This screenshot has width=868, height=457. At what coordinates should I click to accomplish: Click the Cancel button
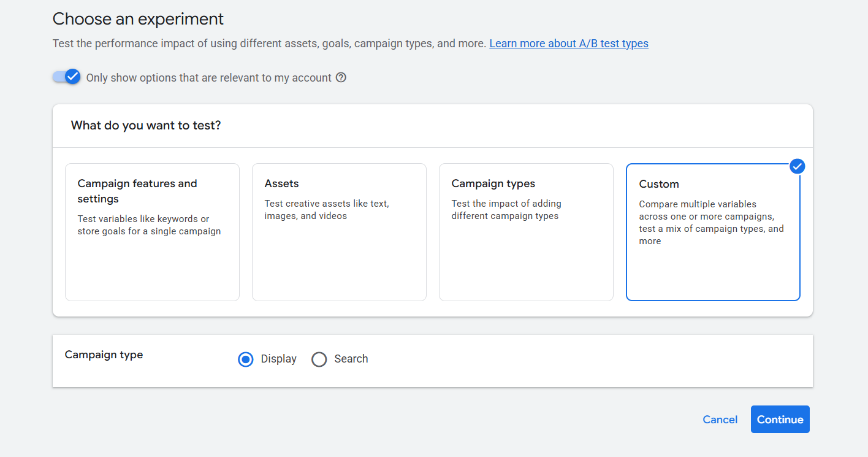pyautogui.click(x=720, y=420)
